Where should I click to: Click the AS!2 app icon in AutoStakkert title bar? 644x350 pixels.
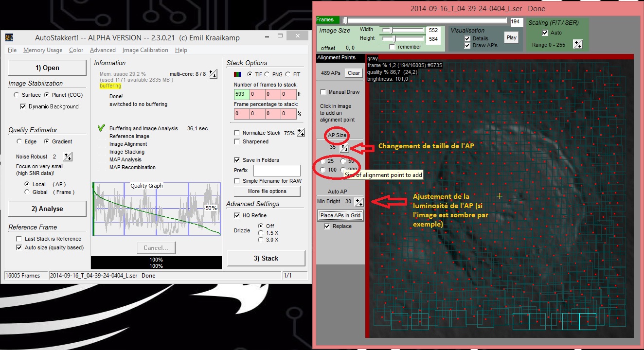click(x=9, y=37)
